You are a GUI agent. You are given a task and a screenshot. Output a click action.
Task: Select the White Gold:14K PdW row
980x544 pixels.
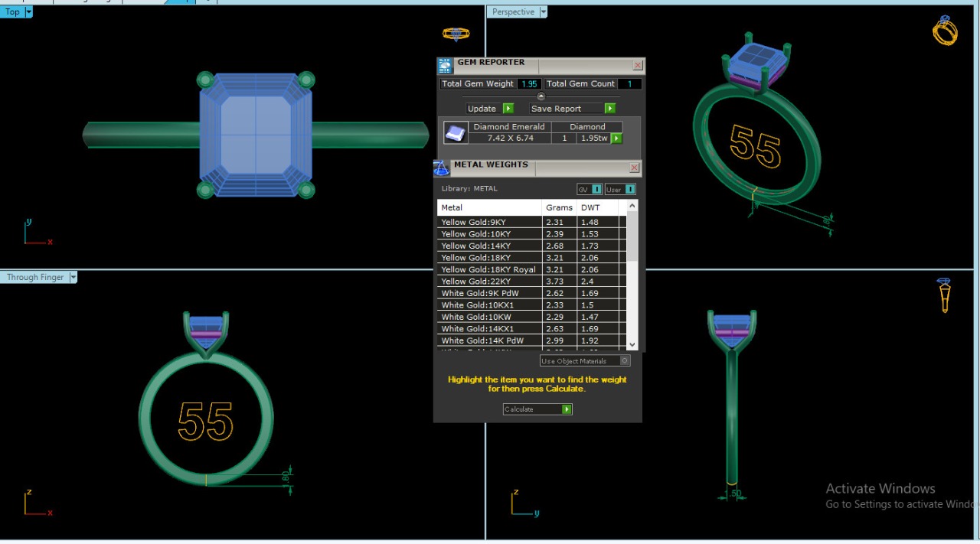490,340
